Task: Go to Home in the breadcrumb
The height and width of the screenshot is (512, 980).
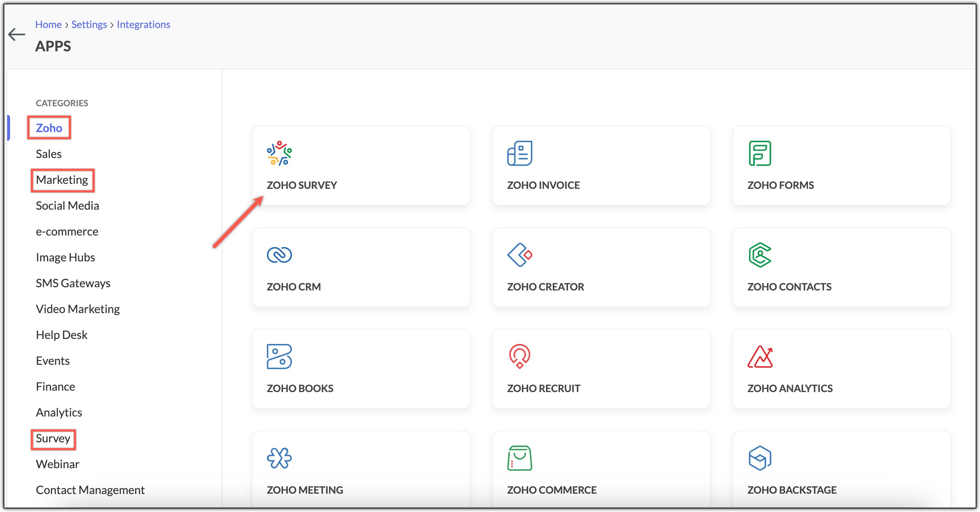Action: (48, 24)
